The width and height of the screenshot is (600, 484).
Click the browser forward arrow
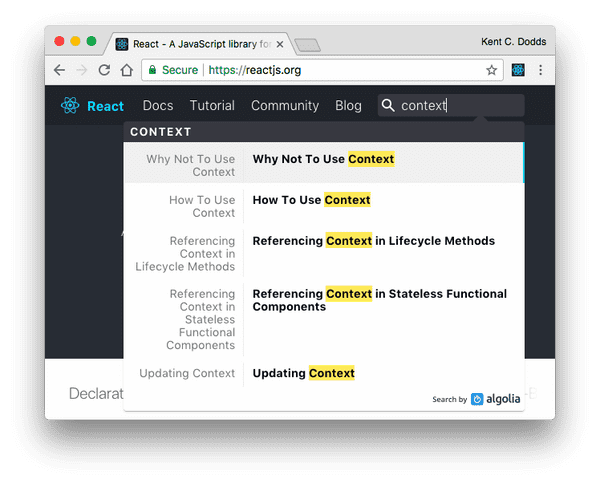(82, 70)
